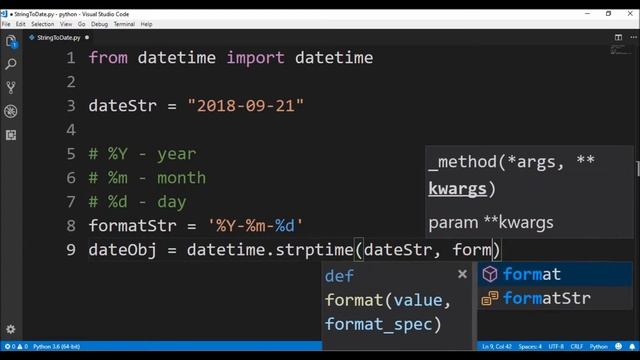Open the Help menu
Image resolution: width=640 pixels, height=360 pixels.
(x=146, y=24)
